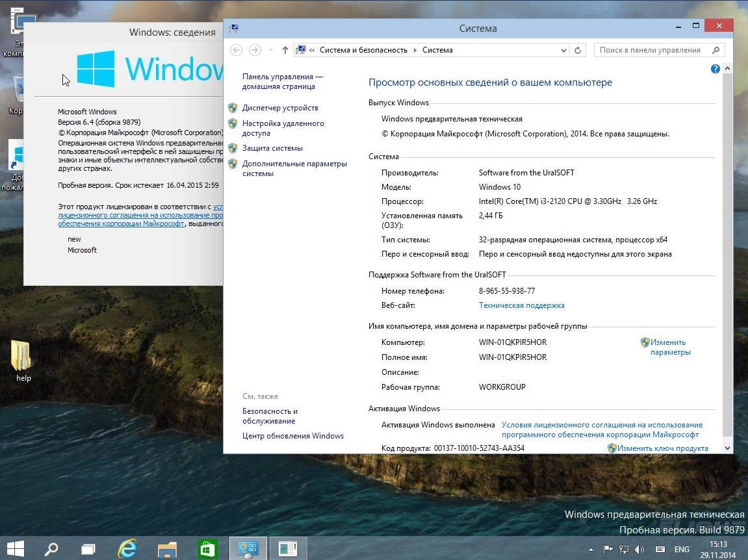
Task: Click the computer icon in address bar
Action: (x=300, y=49)
